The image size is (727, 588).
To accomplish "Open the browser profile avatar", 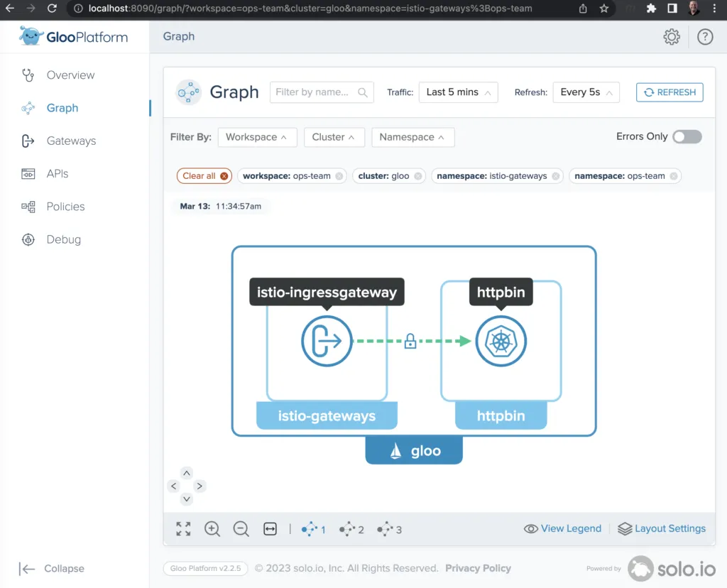I will (694, 9).
